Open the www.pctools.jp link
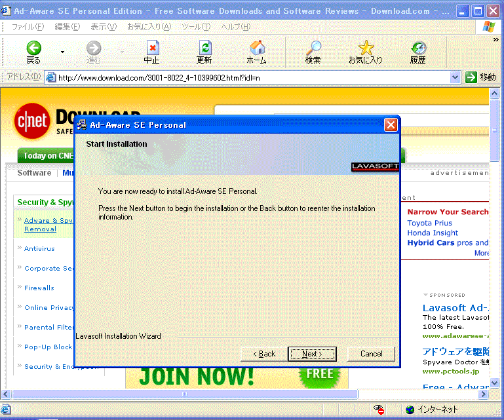The height and width of the screenshot is (420, 504). tap(451, 372)
